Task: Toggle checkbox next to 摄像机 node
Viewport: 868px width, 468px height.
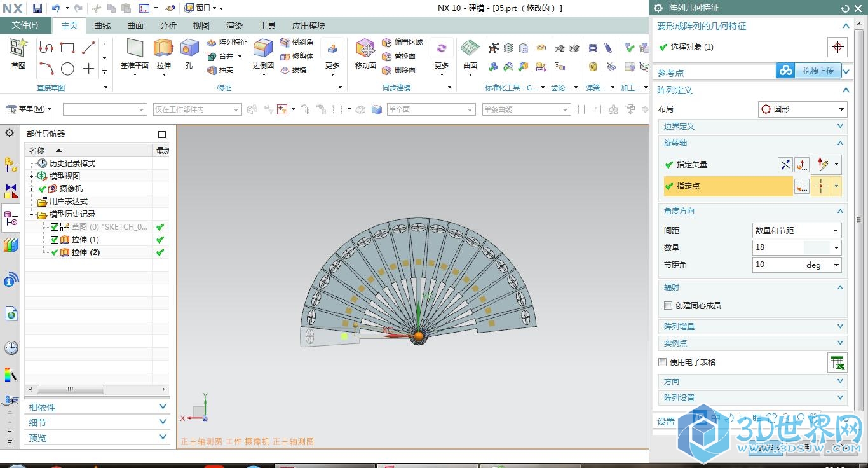Action: click(43, 189)
